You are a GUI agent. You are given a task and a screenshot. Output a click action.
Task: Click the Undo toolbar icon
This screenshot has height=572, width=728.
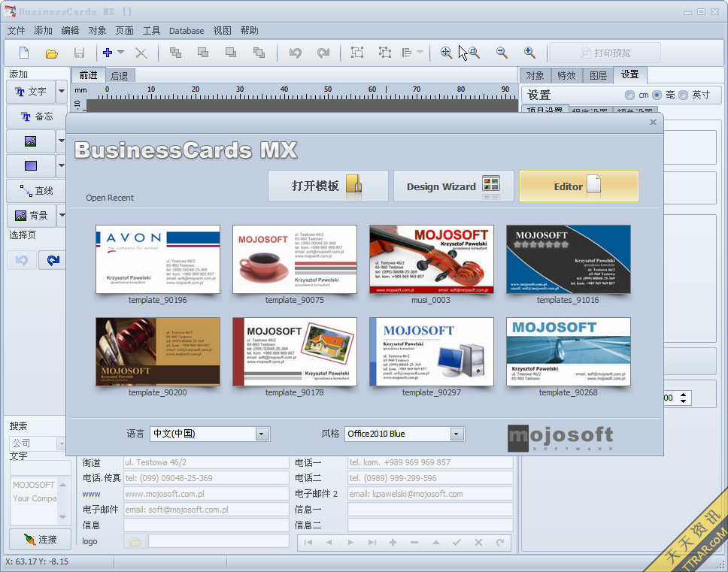(x=296, y=53)
